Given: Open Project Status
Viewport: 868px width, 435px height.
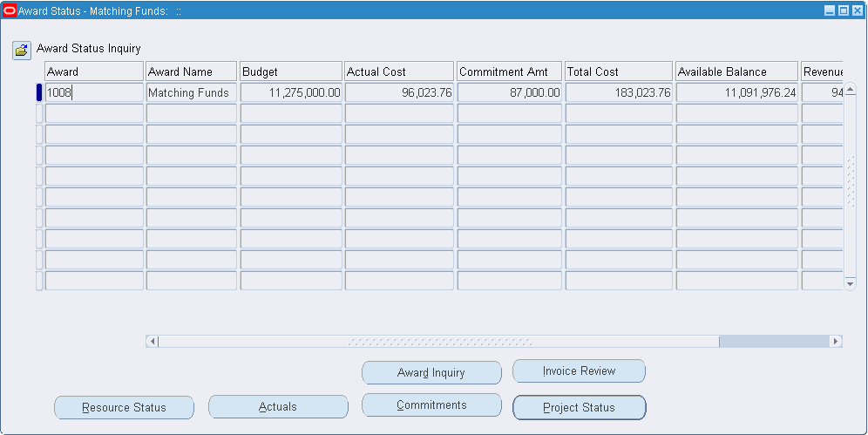Looking at the screenshot, I should point(579,407).
